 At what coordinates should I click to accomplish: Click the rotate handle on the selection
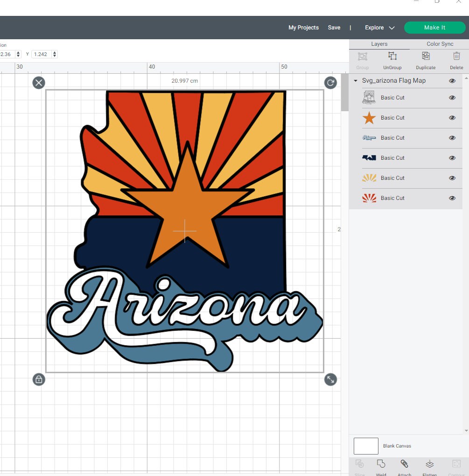[330, 83]
